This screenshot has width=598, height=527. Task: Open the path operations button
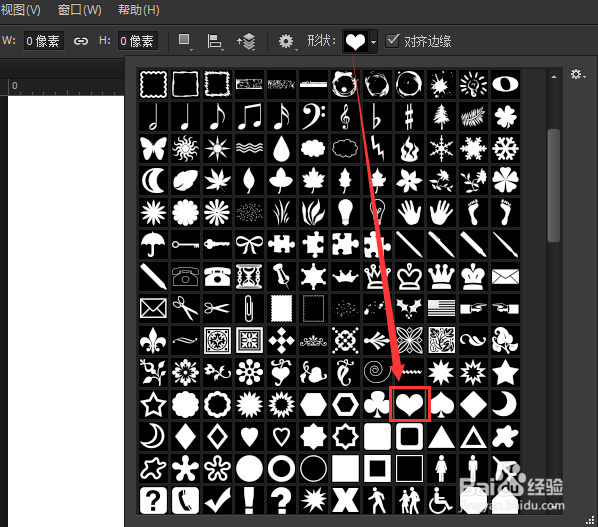[x=185, y=41]
